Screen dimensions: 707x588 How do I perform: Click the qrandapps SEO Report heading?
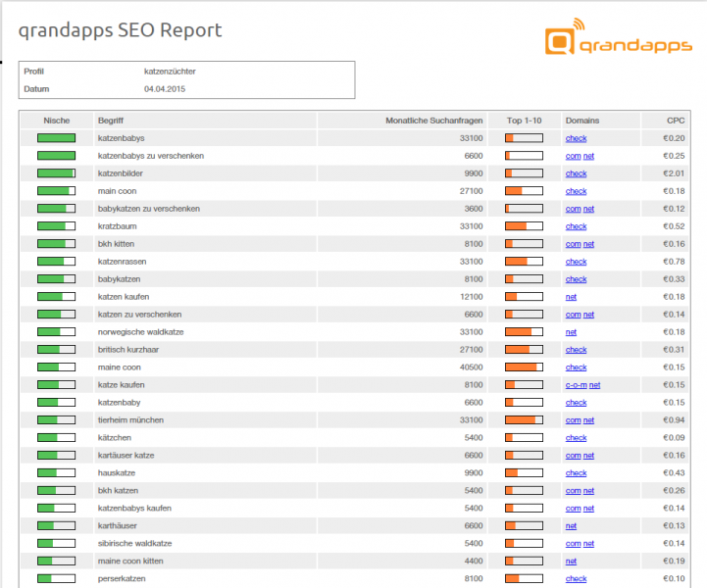coord(120,30)
